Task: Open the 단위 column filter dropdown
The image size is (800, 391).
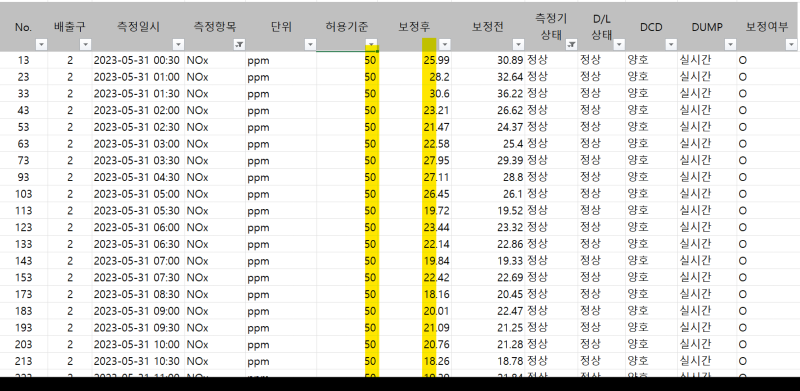Action: [x=310, y=45]
